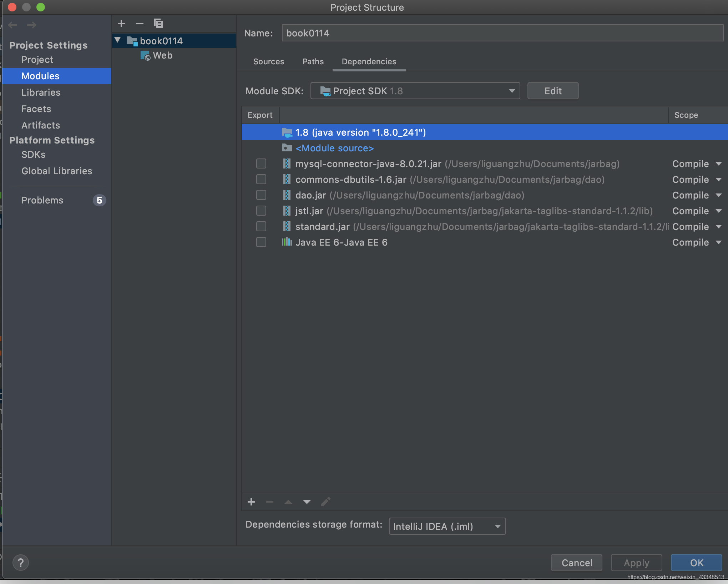Viewport: 728px width, 584px height.
Task: Click the remove module minus icon
Action: [x=139, y=22]
